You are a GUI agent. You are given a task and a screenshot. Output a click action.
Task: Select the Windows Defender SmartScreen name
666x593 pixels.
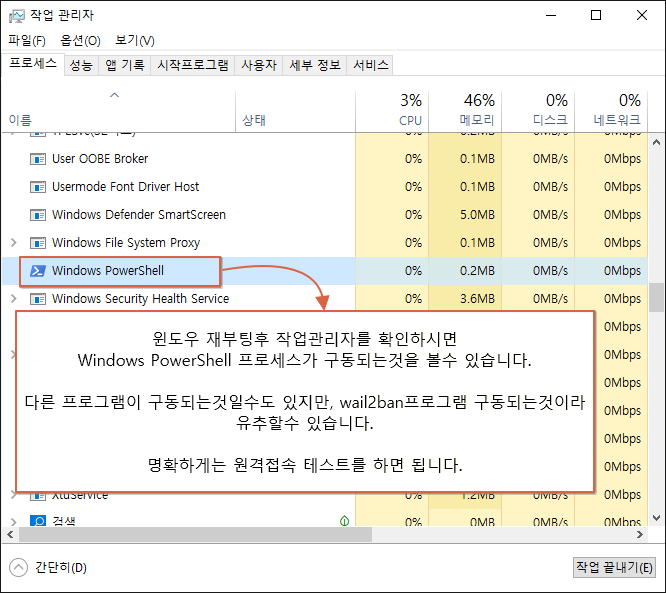coord(139,215)
